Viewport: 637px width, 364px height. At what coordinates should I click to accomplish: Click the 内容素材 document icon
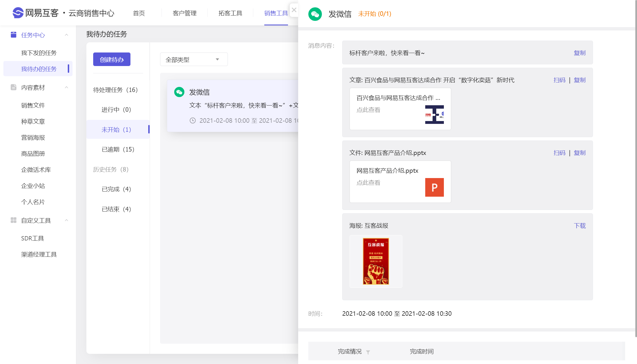coord(13,87)
